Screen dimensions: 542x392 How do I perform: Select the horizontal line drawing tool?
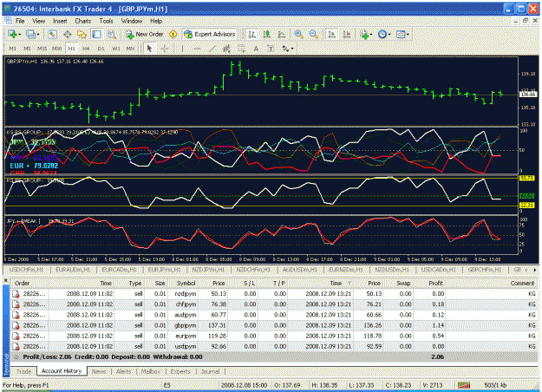pos(197,49)
